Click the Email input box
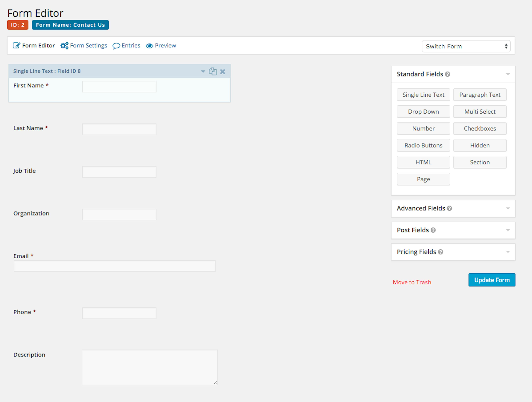Screen dimensions: 532x402 point(114,266)
